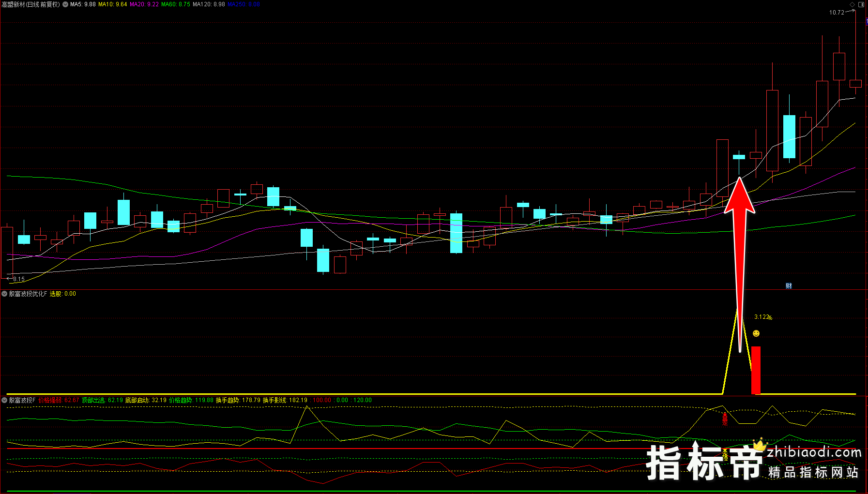Click the red signal bar in 殷富波段优化F panel
This screenshot has width=868, height=494.
pyautogui.click(x=756, y=370)
